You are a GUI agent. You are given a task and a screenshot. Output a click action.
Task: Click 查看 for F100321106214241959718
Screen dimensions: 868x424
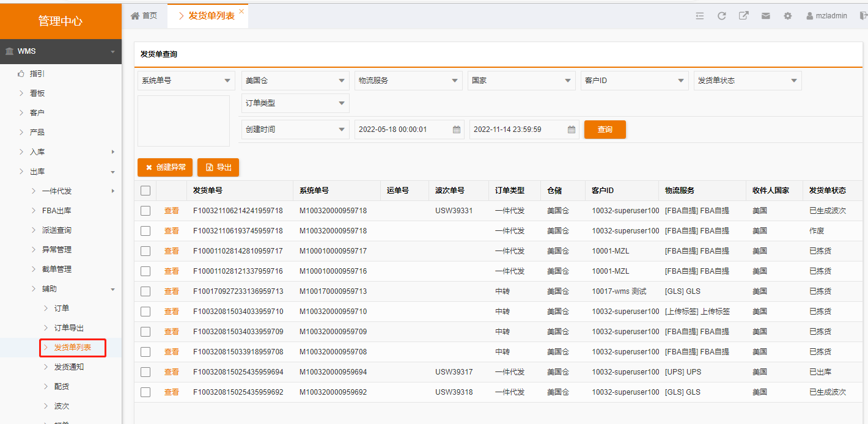pyautogui.click(x=172, y=211)
